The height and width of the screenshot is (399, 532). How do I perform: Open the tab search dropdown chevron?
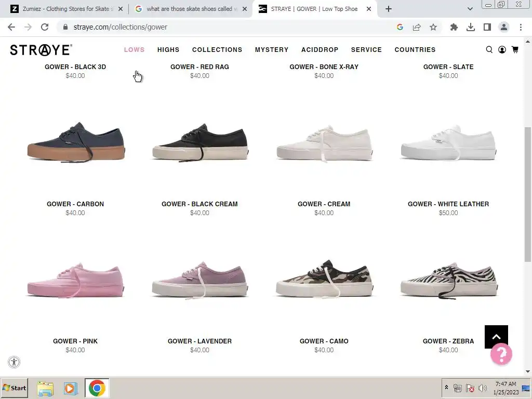coord(470,9)
